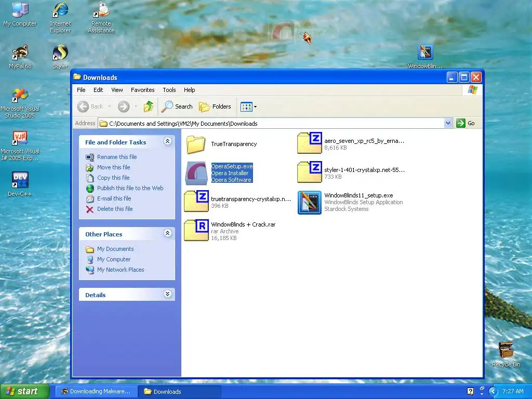Click Publish this file to the Web

point(130,188)
